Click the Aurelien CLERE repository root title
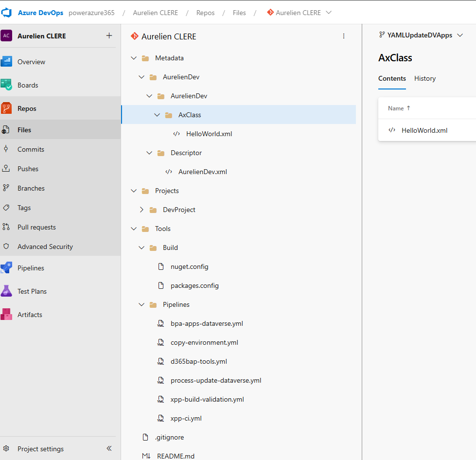The width and height of the screenshot is (476, 460). 169,36
